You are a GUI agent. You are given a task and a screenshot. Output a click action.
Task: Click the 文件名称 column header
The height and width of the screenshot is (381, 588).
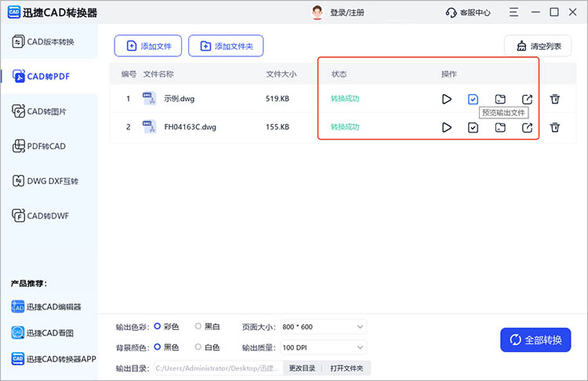[158, 74]
